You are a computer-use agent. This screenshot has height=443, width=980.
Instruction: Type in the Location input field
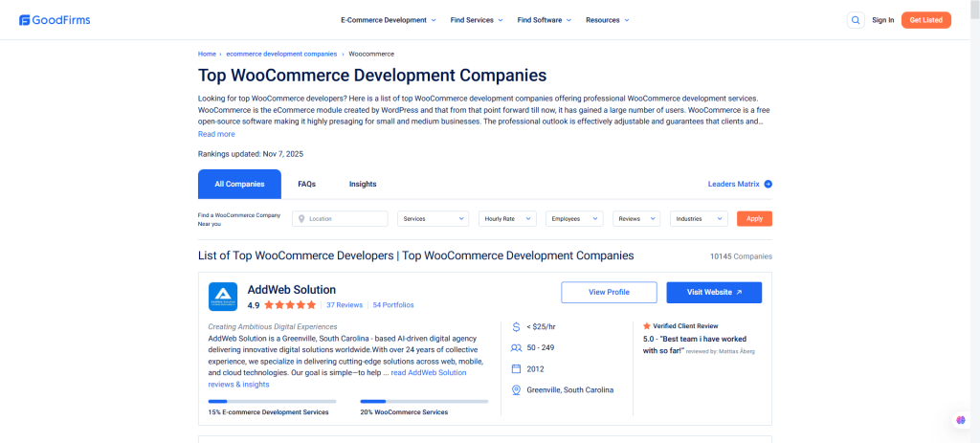(x=345, y=219)
